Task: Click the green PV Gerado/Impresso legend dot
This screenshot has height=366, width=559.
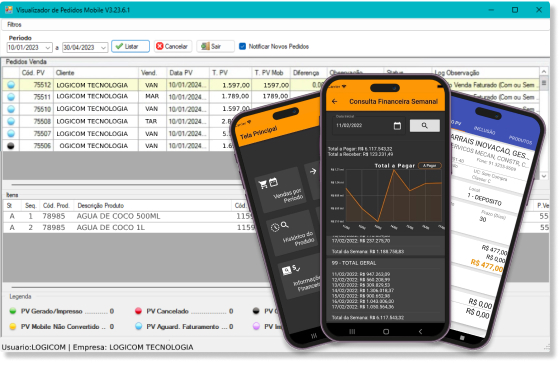Action: pos(13,311)
